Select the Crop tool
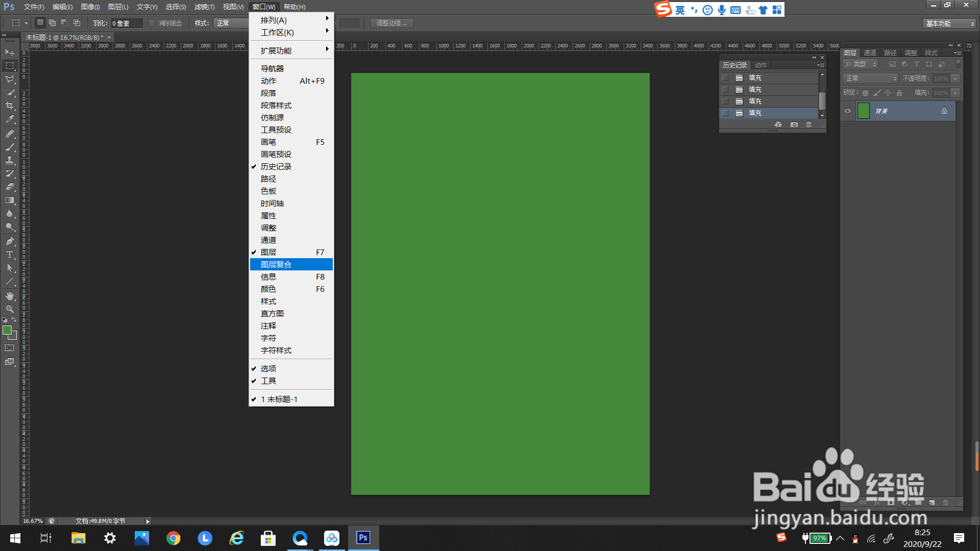Viewport: 980px width, 551px height. pos(10,106)
